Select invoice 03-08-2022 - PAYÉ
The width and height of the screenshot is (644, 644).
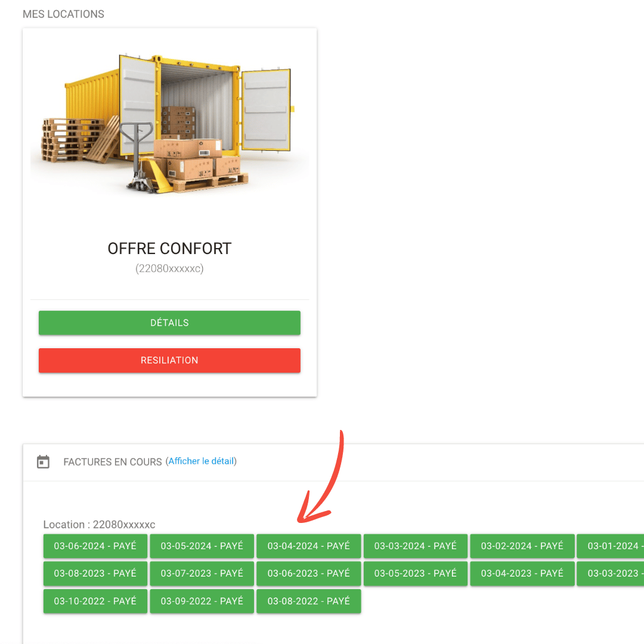coord(309,601)
